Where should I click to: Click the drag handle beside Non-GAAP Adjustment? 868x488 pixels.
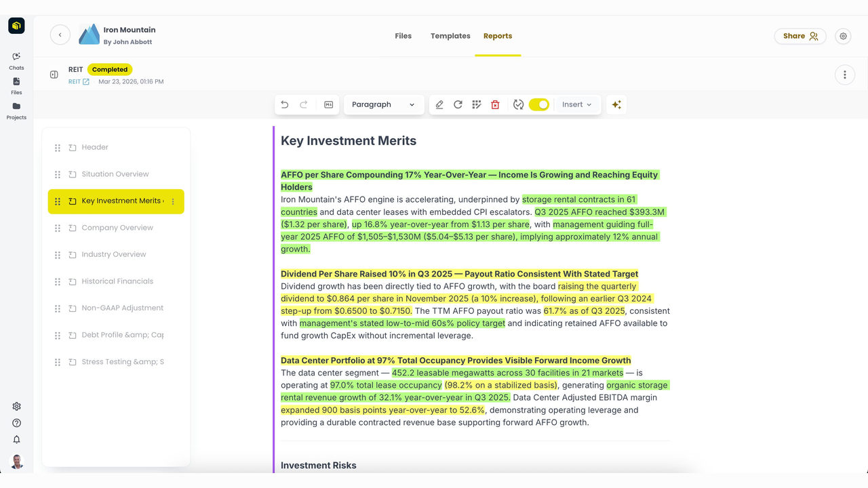[58, 308]
